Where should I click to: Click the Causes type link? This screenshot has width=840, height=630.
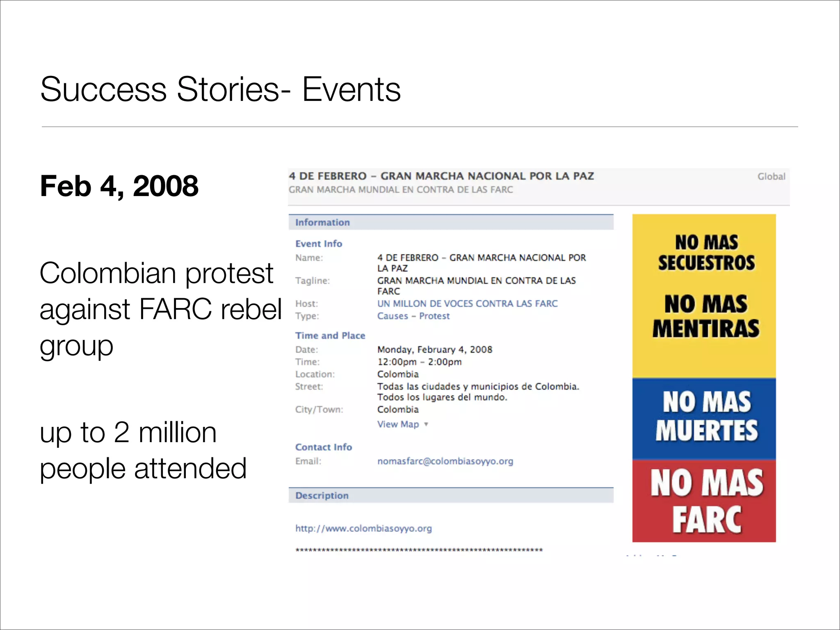393,316
